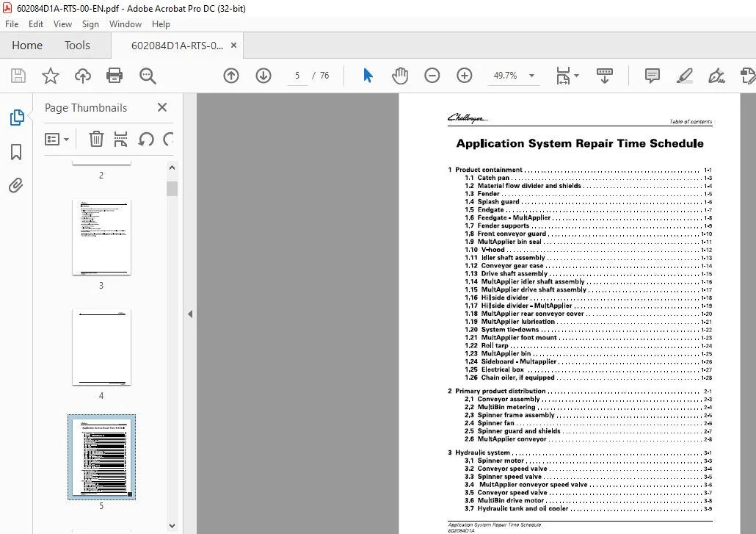The image size is (756, 534).
Task: Add a comment note icon
Action: [653, 76]
